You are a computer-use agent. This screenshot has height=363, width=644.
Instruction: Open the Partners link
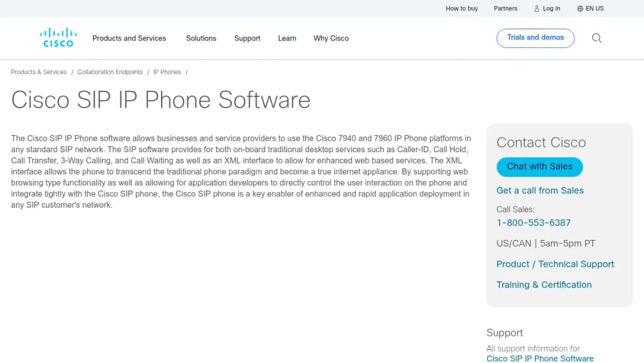[x=505, y=8]
